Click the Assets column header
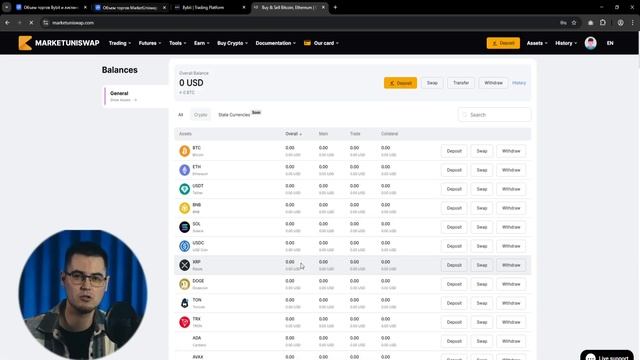This screenshot has height=360, width=640. tap(185, 134)
